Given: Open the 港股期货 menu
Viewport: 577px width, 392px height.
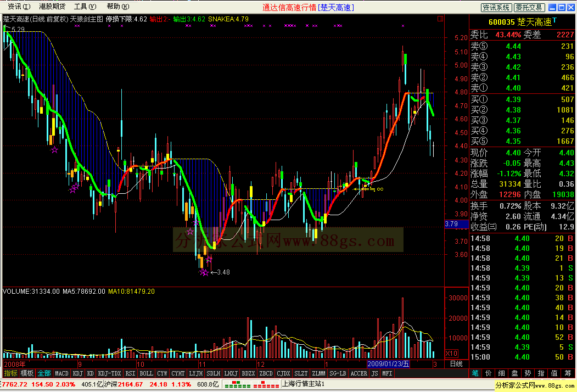Looking at the screenshot, I should point(52,7).
